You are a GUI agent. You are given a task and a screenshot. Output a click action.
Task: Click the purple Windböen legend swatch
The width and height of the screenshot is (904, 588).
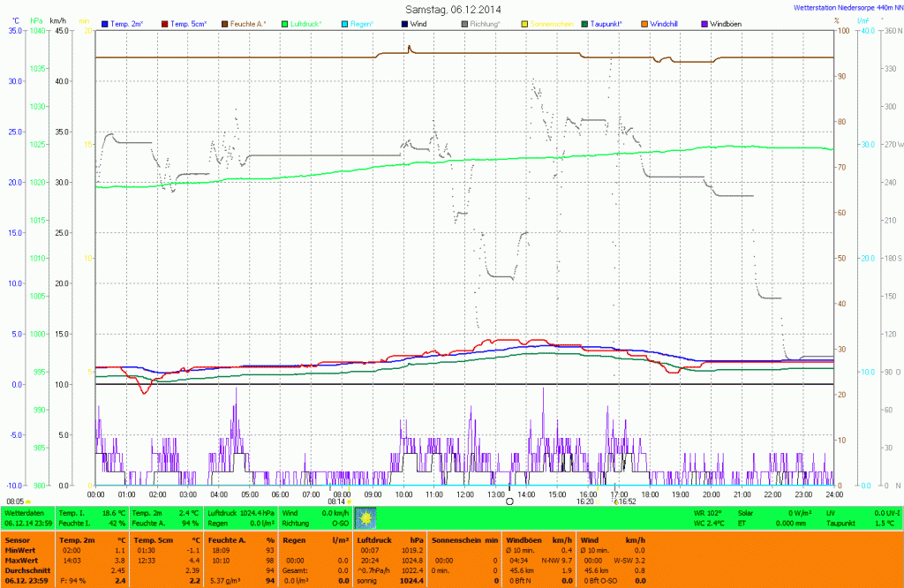point(704,23)
